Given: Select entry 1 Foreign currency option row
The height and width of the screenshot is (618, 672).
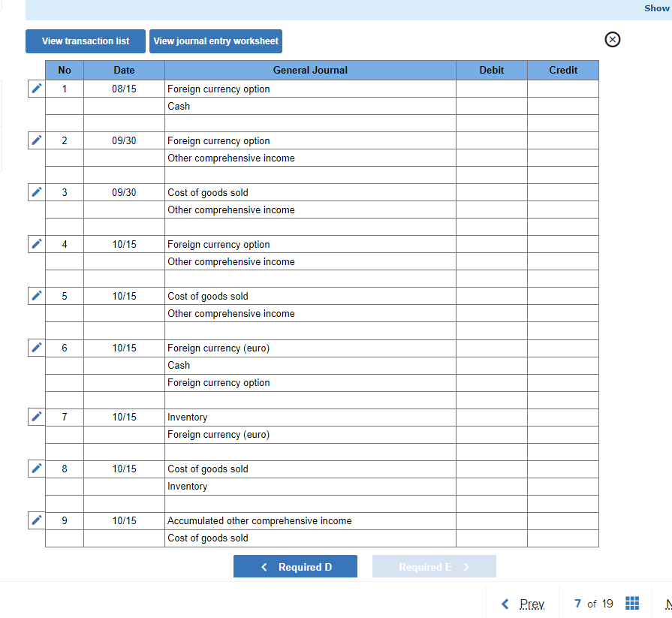Looking at the screenshot, I should [310, 89].
